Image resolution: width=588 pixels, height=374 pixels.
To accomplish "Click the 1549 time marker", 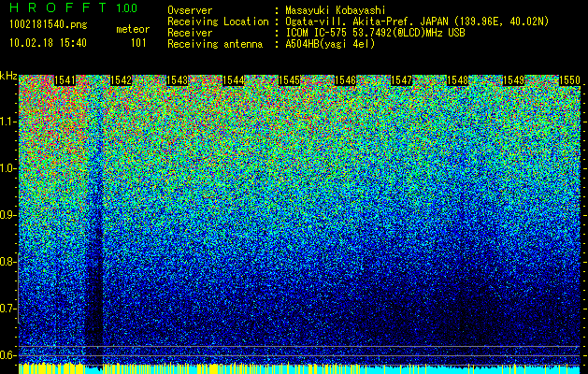I will (x=513, y=80).
